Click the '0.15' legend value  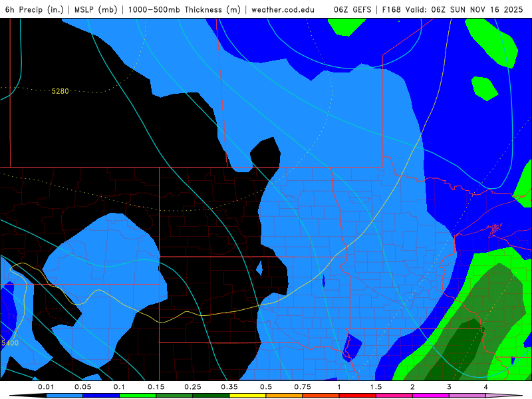[156, 387]
